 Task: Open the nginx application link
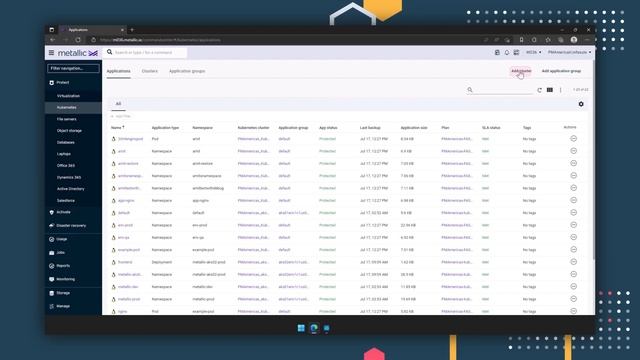click(x=122, y=311)
